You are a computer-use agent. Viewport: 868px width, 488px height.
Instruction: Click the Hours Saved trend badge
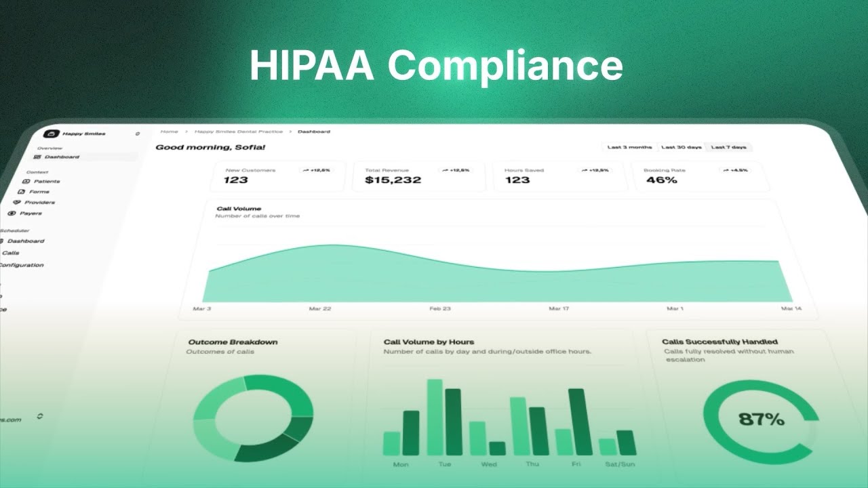[595, 170]
